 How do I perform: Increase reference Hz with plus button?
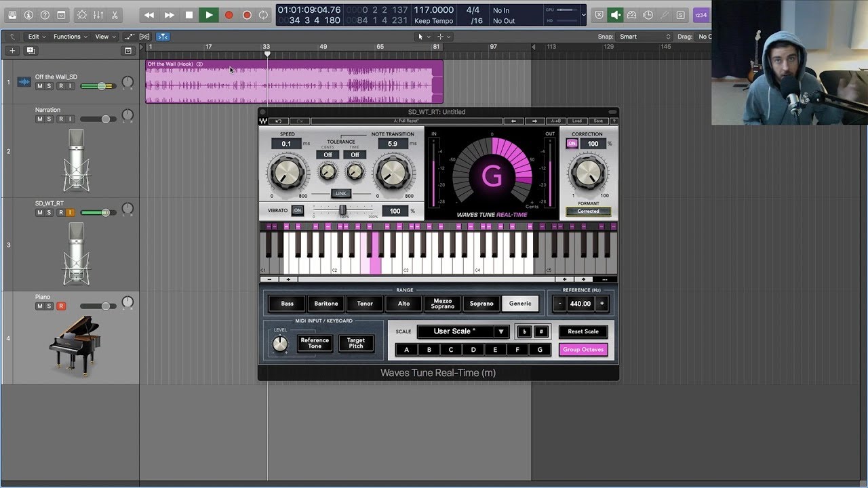pyautogui.click(x=601, y=304)
